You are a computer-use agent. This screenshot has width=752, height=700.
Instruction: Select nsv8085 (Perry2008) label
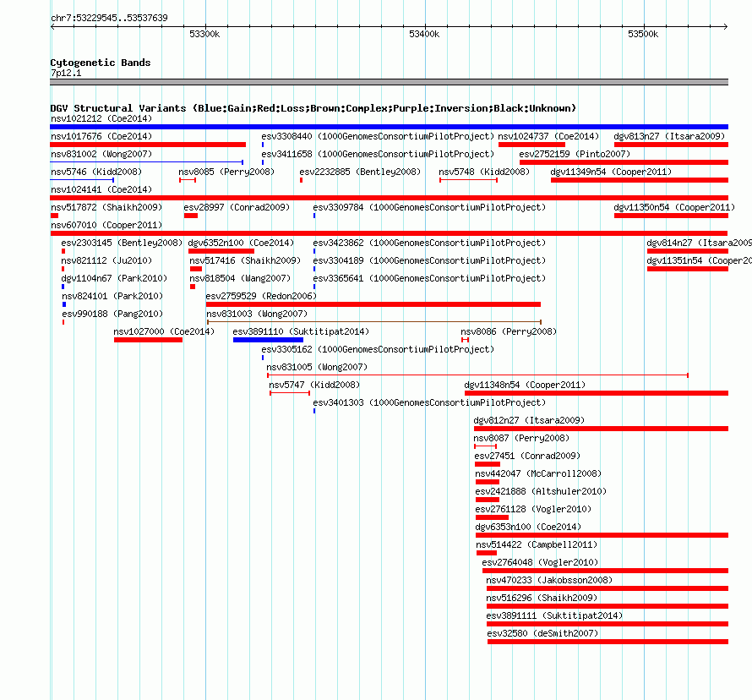click(x=226, y=172)
